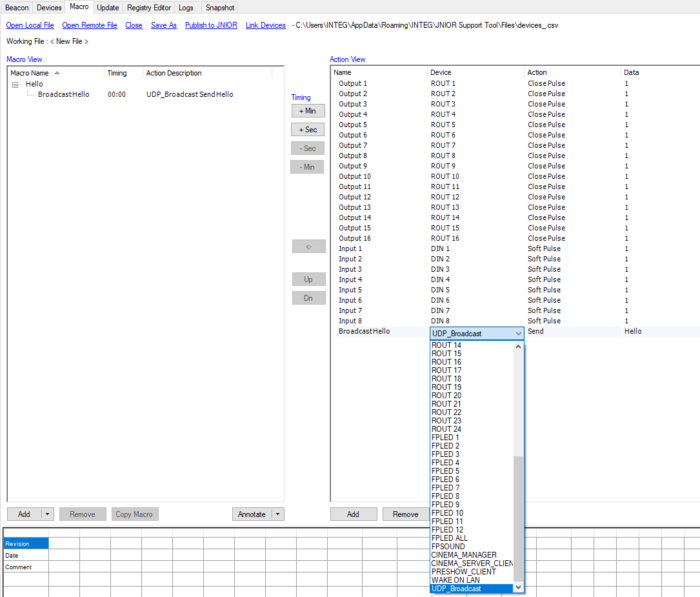Click the left arrow assign button
The height and width of the screenshot is (597, 700).
pyautogui.click(x=308, y=246)
